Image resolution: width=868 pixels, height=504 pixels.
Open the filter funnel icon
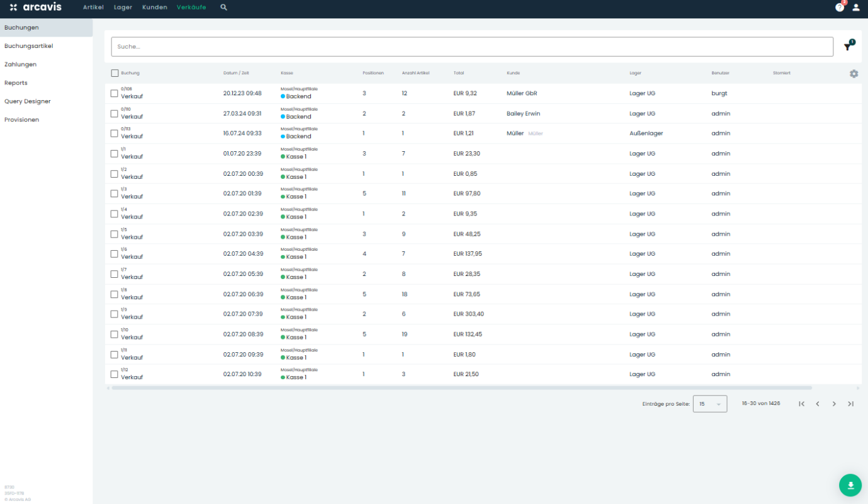pyautogui.click(x=847, y=47)
